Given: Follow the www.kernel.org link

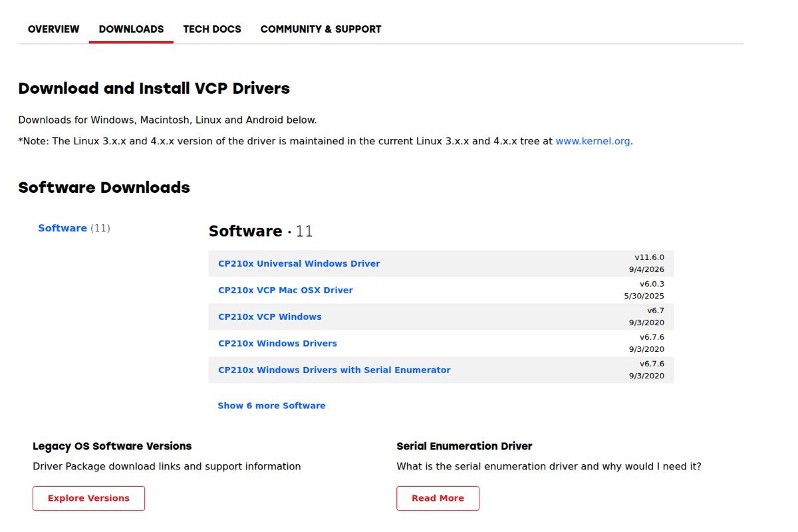Looking at the screenshot, I should coord(593,141).
